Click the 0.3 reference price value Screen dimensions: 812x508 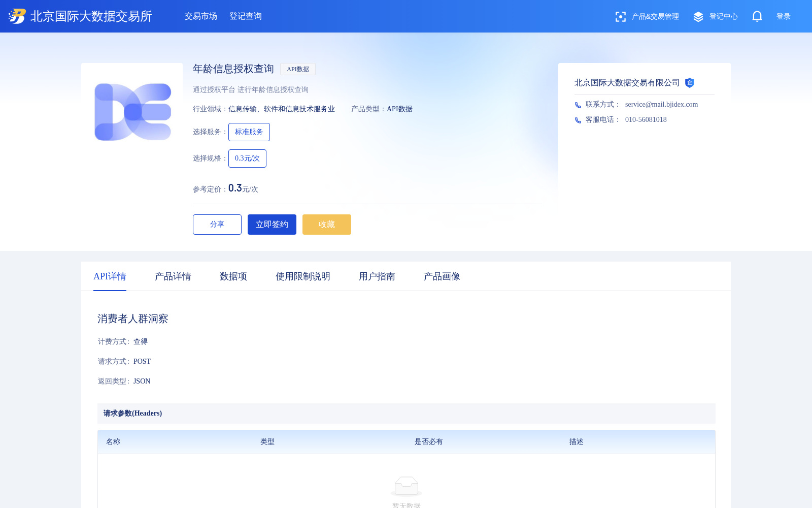tap(235, 188)
